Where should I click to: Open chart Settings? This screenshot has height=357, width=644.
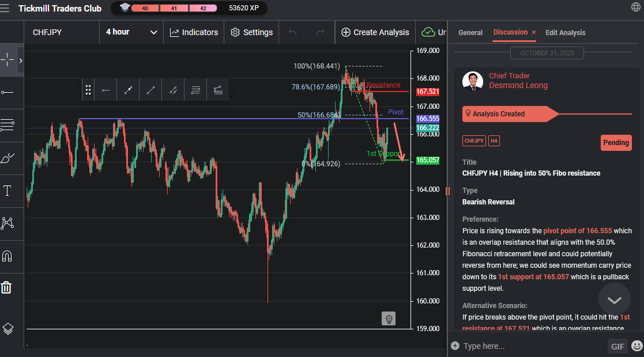(x=251, y=32)
